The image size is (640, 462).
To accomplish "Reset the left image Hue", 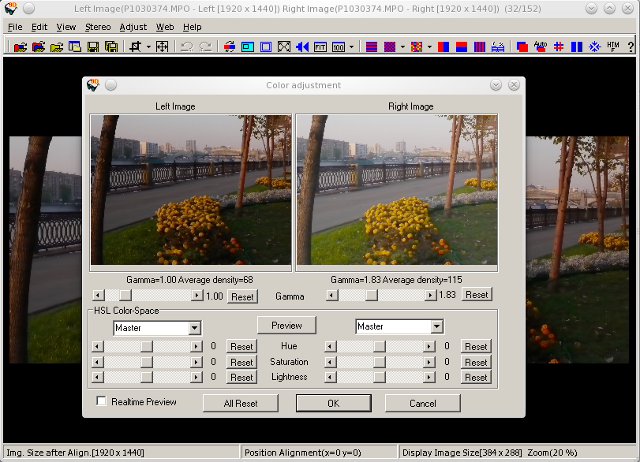I will click(x=242, y=346).
